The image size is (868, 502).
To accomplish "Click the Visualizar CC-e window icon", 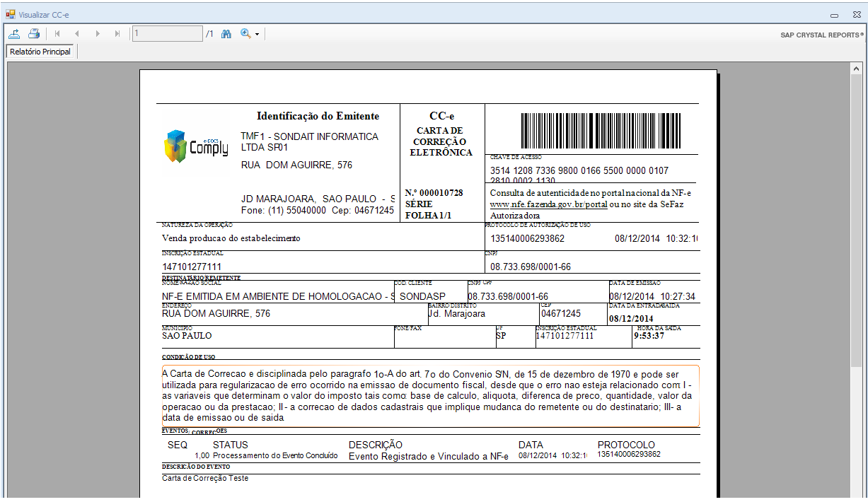I will click(10, 14).
